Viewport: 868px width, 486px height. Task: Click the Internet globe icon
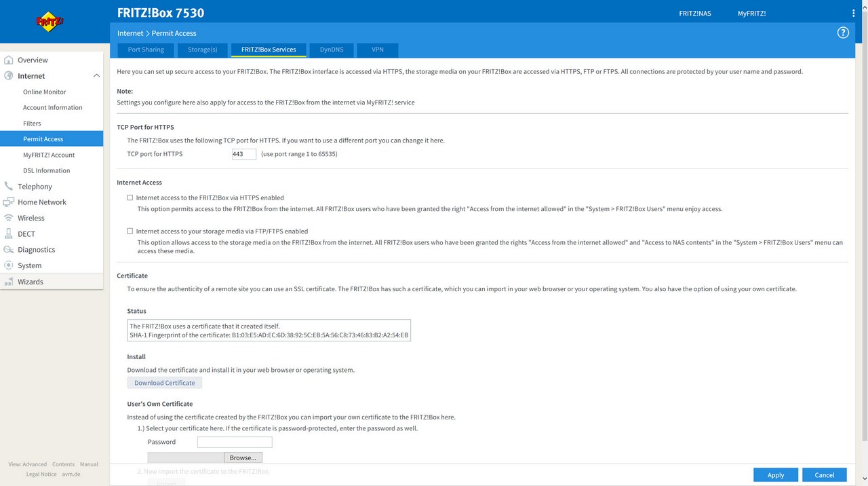coord(9,76)
